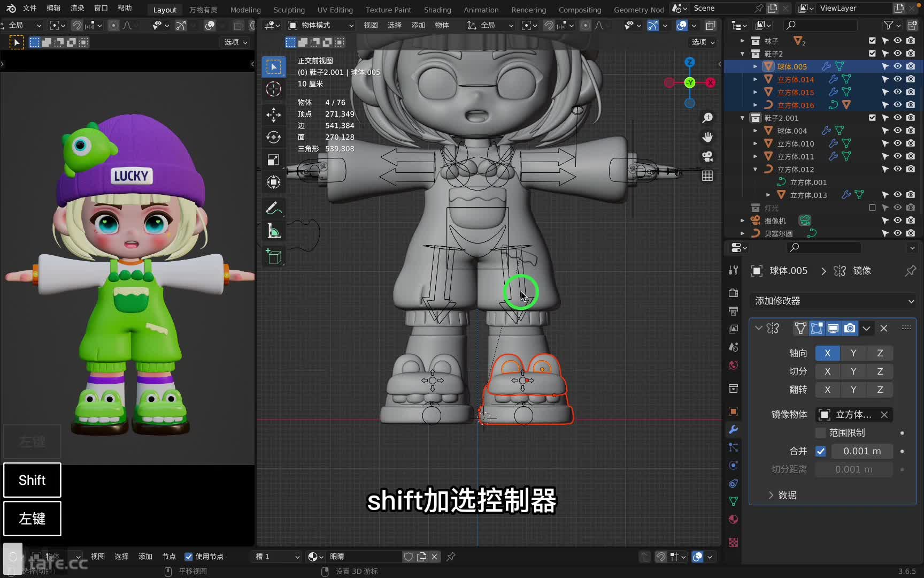Viewport: 924px width, 578px height.
Task: Hide 球体.005 in viewport via eye icon
Action: pos(898,66)
